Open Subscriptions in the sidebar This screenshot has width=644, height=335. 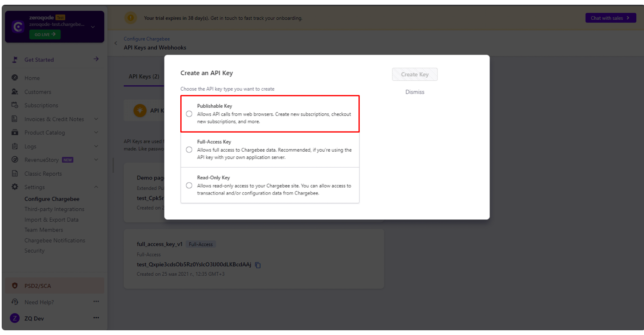(x=41, y=105)
